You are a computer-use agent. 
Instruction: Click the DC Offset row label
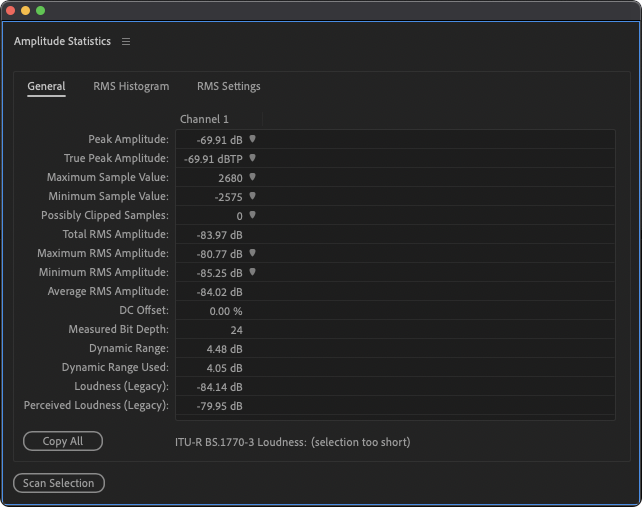tap(144, 310)
